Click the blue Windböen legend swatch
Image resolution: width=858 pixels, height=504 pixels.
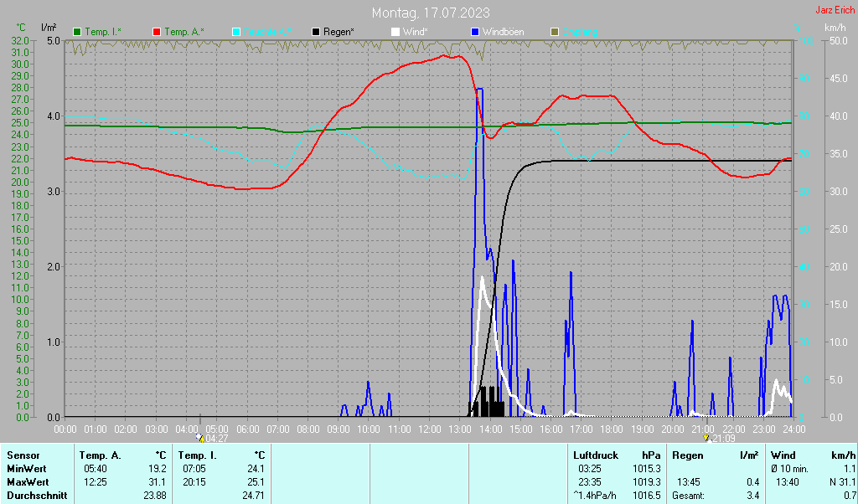(474, 33)
